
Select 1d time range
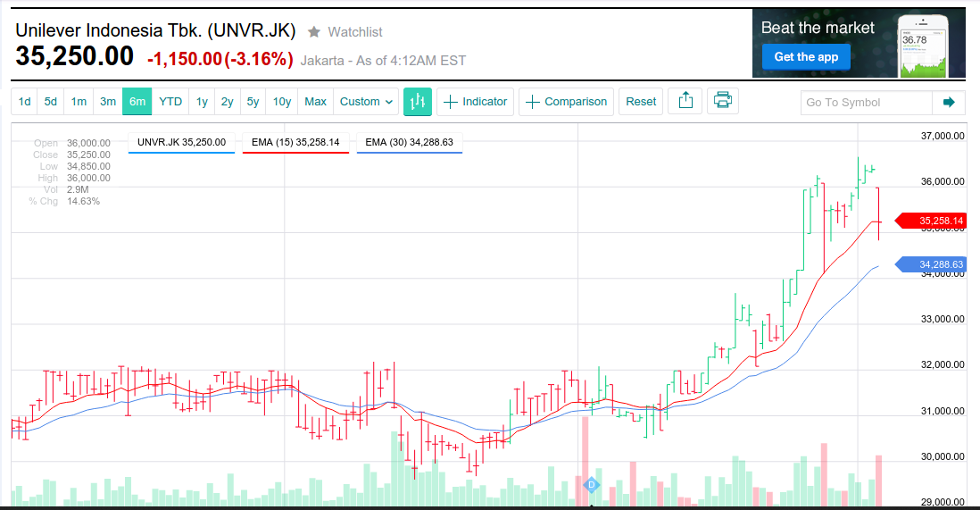tap(24, 101)
